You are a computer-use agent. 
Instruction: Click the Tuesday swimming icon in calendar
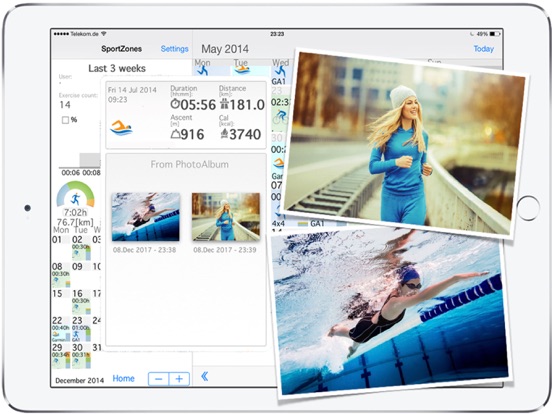click(242, 69)
